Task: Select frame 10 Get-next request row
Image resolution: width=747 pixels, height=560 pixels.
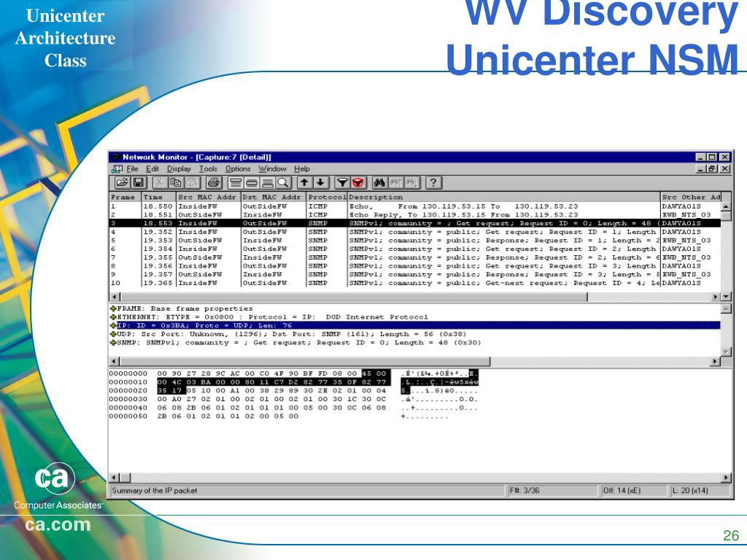Action: coord(415,283)
